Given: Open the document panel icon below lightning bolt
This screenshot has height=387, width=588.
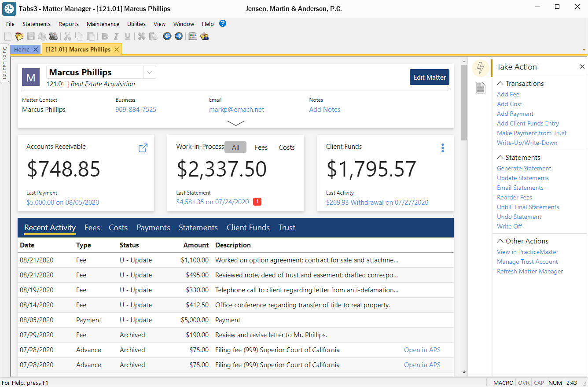Looking at the screenshot, I should click(x=481, y=88).
